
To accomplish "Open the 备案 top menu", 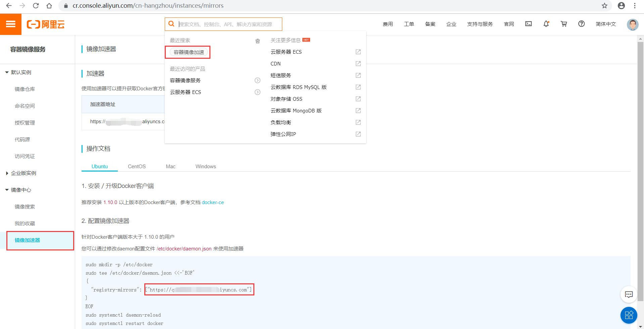I will tap(430, 24).
